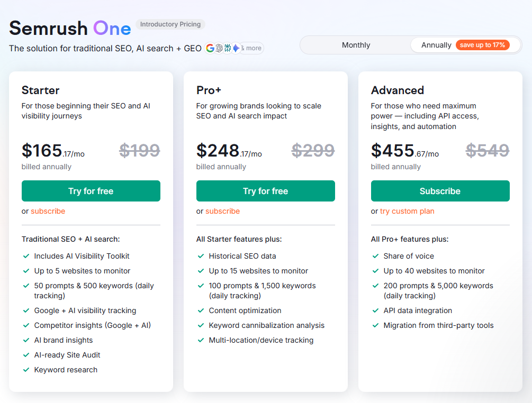Open the Pro+ plan 'subscribe' link
Screen dimensions: 532x403
tap(222, 211)
